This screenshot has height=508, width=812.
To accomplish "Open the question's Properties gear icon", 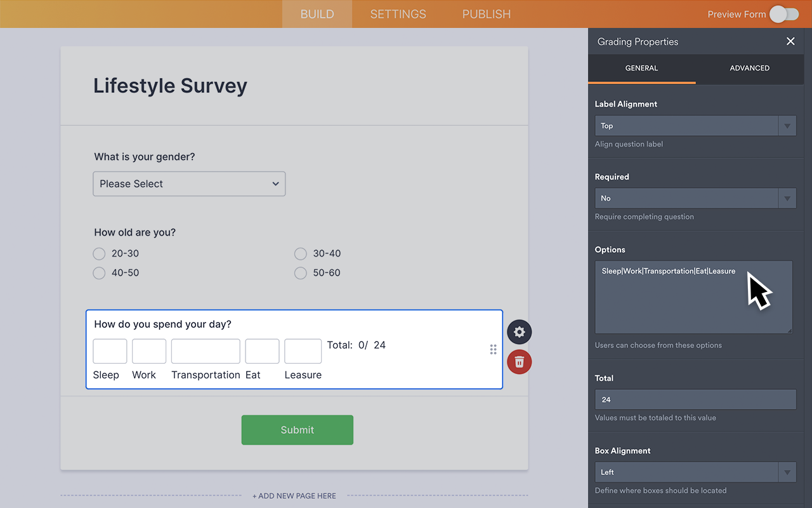I will (519, 331).
